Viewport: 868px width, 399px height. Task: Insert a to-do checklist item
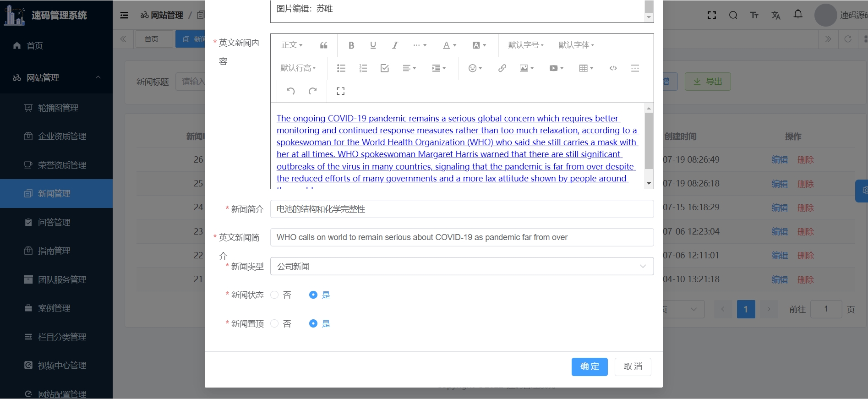(x=384, y=68)
